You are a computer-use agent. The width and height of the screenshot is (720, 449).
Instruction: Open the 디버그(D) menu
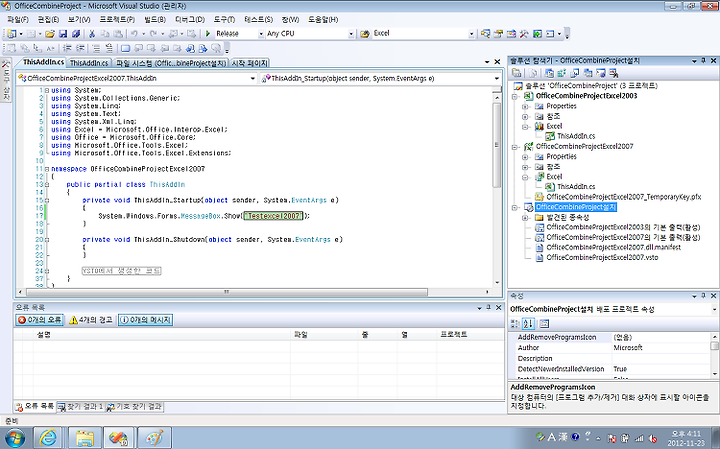(x=190, y=20)
